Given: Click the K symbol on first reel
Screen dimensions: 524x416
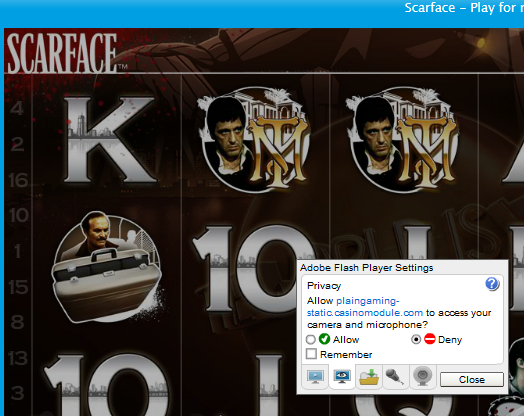Looking at the screenshot, I should click(x=110, y=140).
